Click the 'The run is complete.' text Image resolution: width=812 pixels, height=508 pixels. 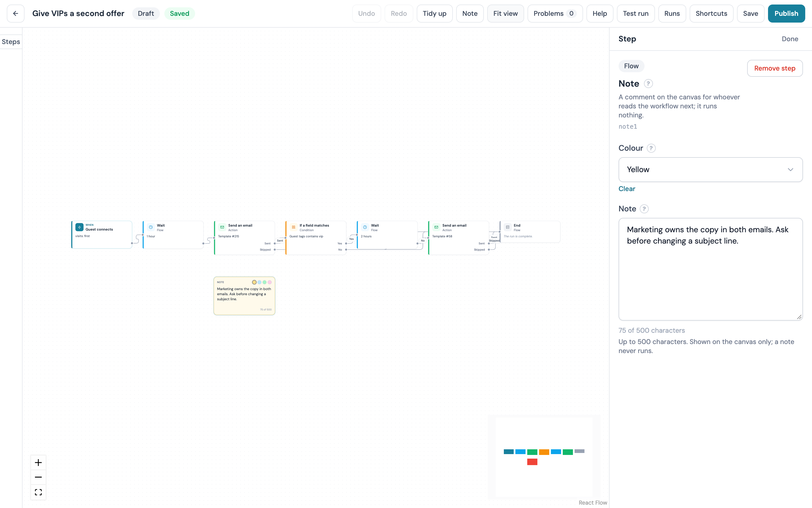[x=518, y=236]
